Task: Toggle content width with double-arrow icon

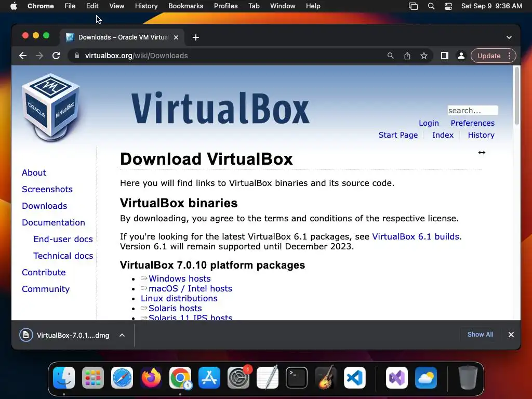Action: (x=482, y=152)
